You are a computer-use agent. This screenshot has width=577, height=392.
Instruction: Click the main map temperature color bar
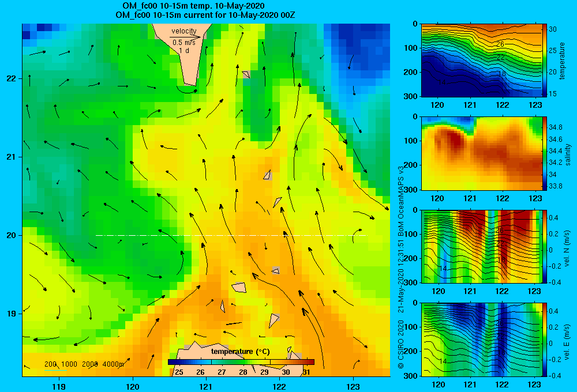pyautogui.click(x=241, y=362)
